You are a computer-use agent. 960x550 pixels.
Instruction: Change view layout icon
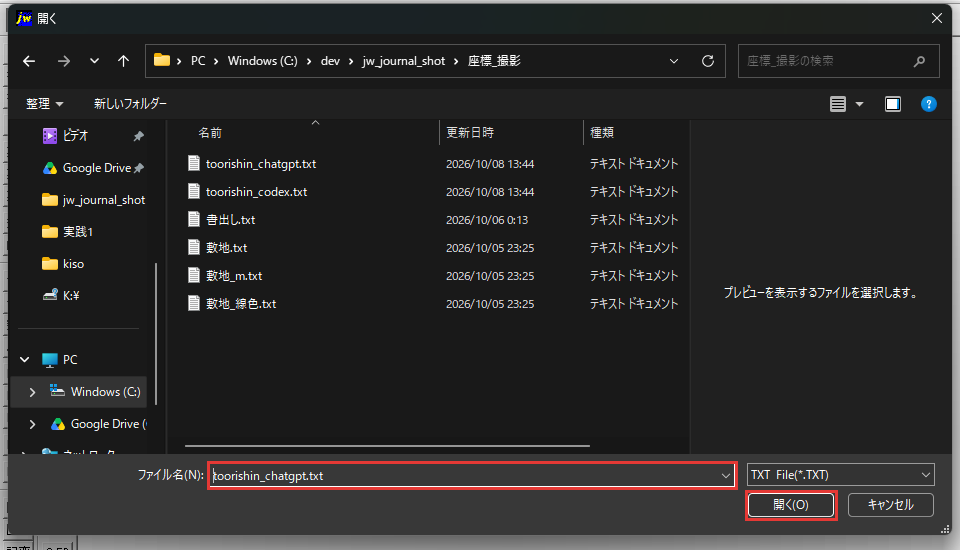coord(838,104)
